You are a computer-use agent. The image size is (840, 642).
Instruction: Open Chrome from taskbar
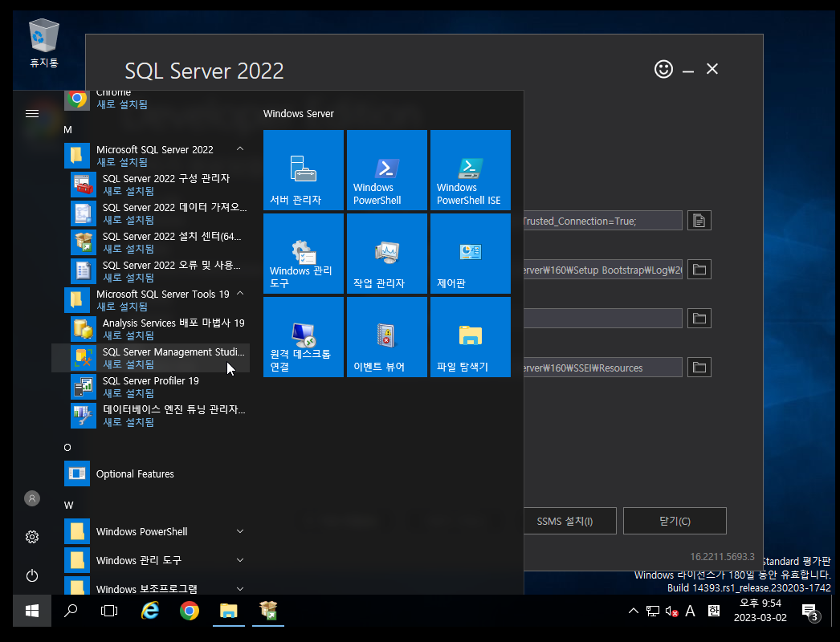click(189, 611)
